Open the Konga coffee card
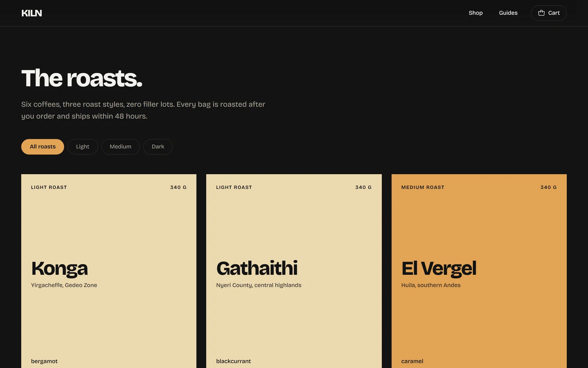 click(109, 271)
